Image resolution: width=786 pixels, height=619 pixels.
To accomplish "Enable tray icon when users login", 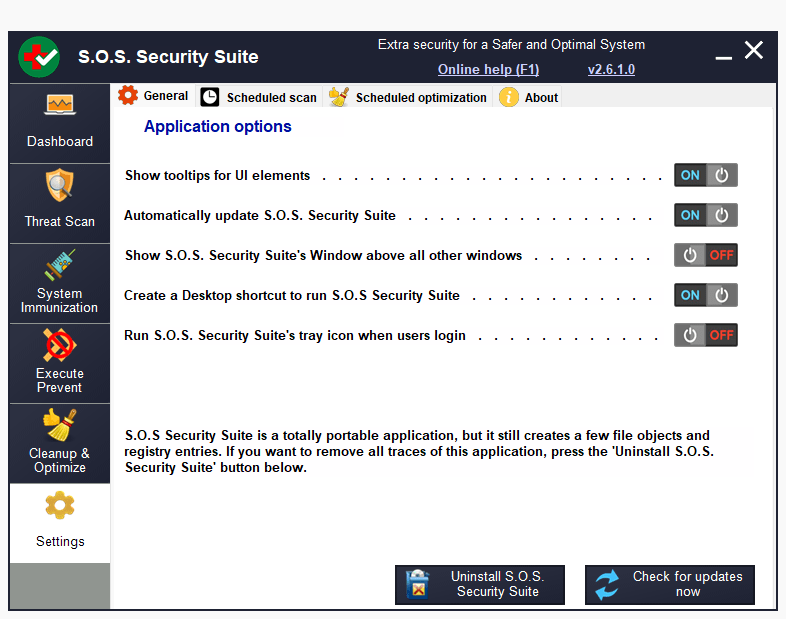I will [705, 335].
